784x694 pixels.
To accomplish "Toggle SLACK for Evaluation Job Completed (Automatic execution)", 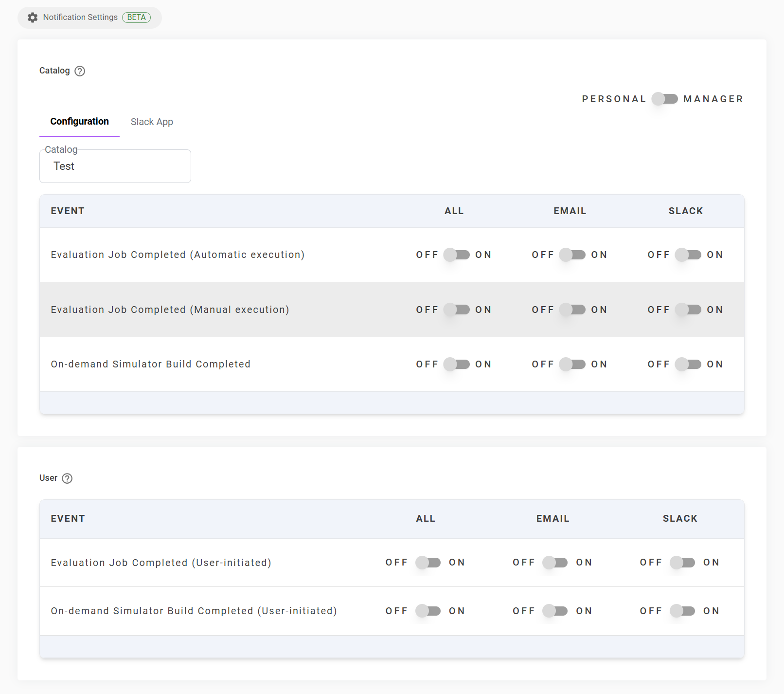I will pos(688,255).
